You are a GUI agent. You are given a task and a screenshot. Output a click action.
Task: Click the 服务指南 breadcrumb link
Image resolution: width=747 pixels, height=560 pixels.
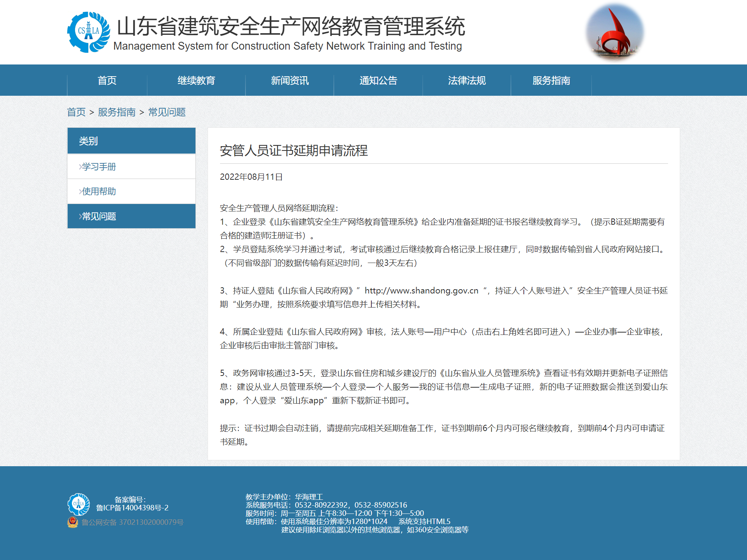point(116,113)
